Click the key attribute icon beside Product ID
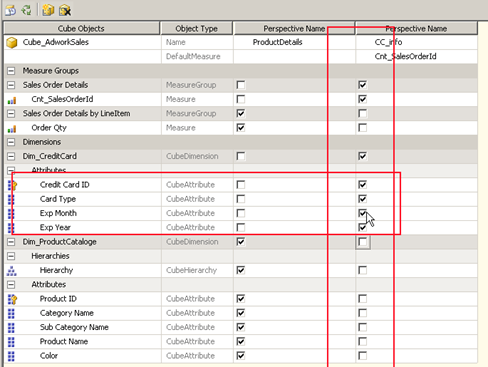Screen dimensions: 488x367 click(12, 299)
